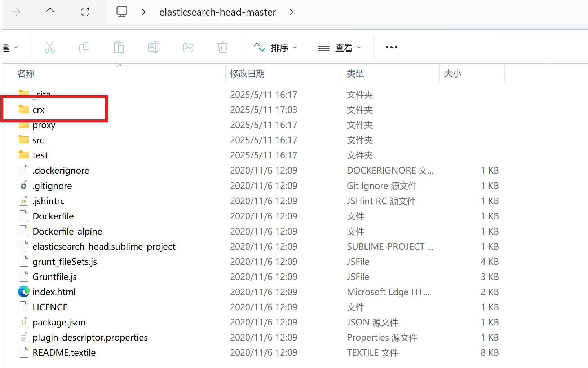Select the Rename icon
This screenshot has width=588, height=368.
(x=153, y=47)
